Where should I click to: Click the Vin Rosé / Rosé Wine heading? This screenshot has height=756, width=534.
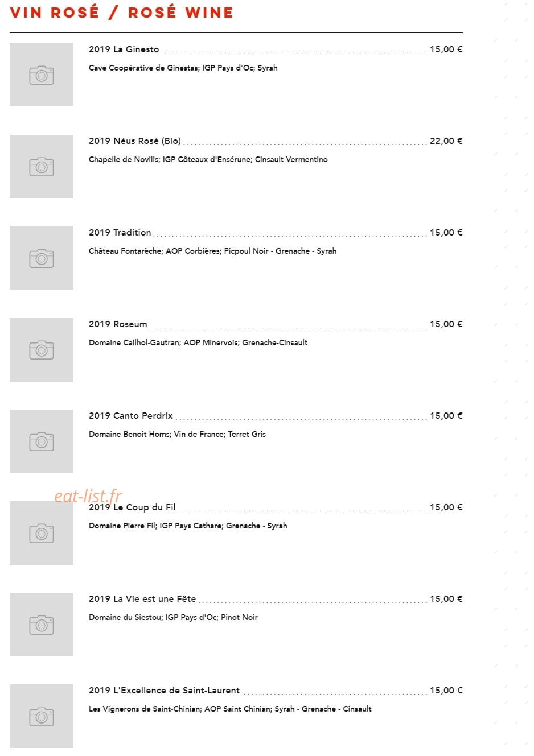pos(122,12)
